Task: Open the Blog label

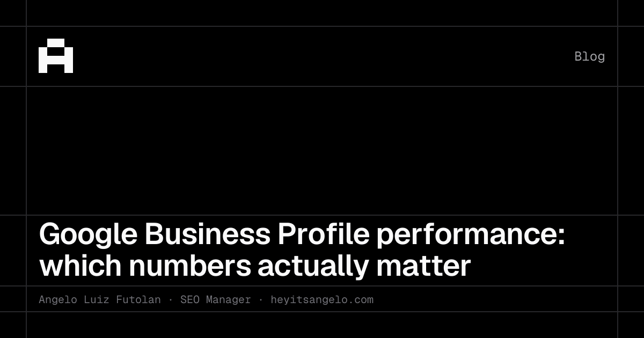Action: coord(589,56)
